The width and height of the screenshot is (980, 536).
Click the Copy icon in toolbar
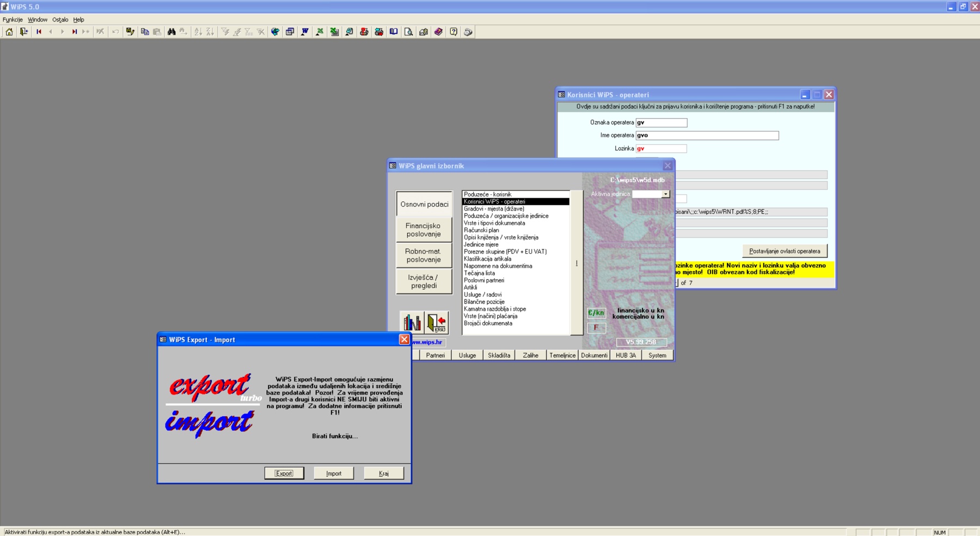click(145, 32)
